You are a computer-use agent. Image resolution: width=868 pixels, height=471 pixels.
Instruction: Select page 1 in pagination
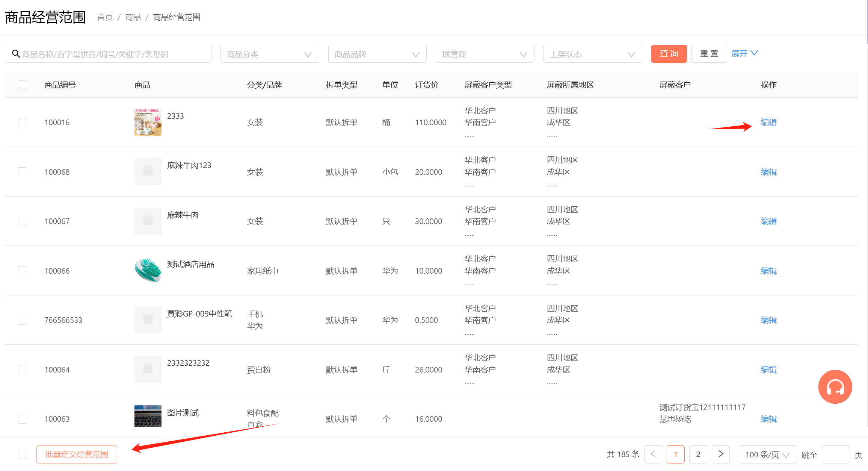click(675, 454)
